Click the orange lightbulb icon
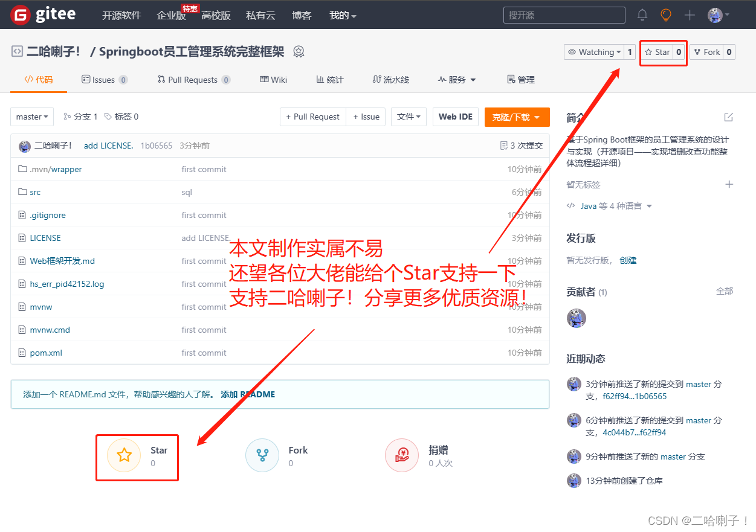 coord(666,15)
